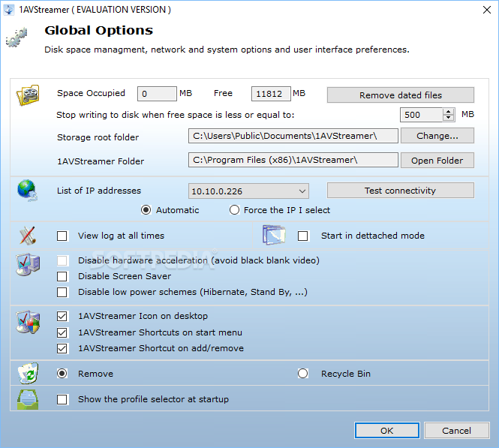Screen dimensions: 499x448
Task: Check Disable low power schemes
Action: tap(62, 292)
